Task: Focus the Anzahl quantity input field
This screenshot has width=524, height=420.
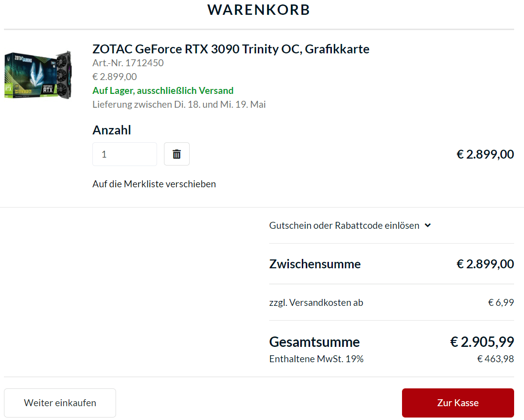Action: pyautogui.click(x=124, y=154)
